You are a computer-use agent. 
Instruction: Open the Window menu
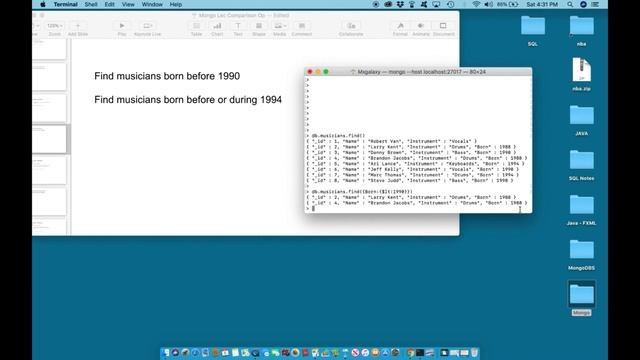[152, 4]
